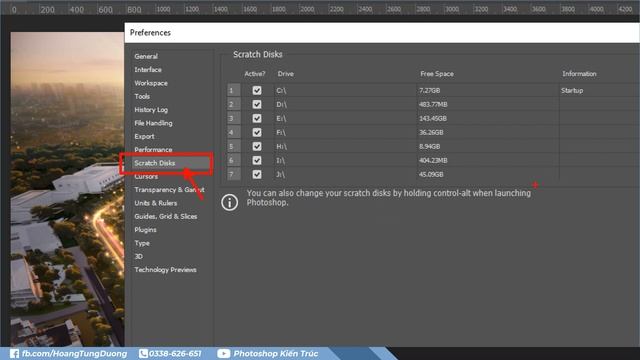The image size is (640, 360).
Task: Select Type preferences category
Action: pyautogui.click(x=142, y=243)
